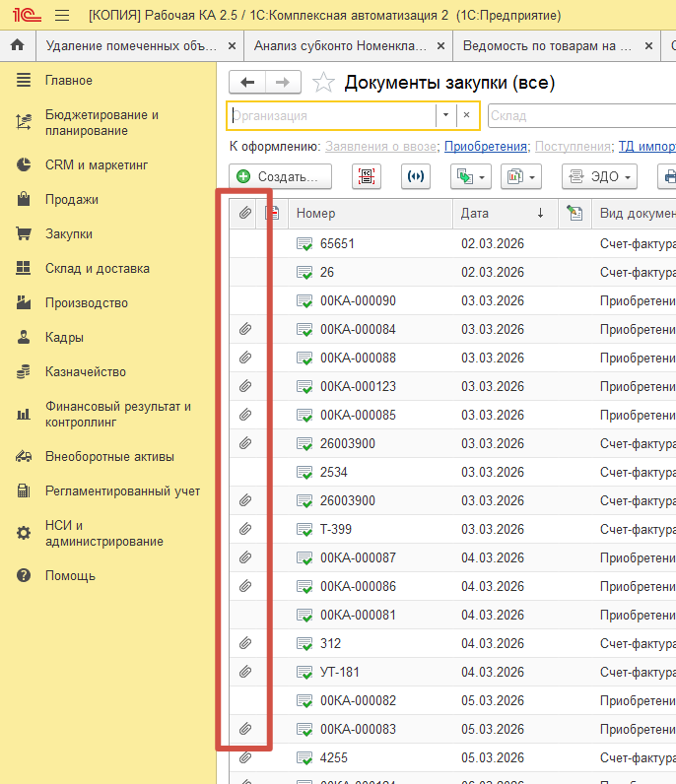
Task: Add this page to favorites with star
Action: click(x=322, y=83)
